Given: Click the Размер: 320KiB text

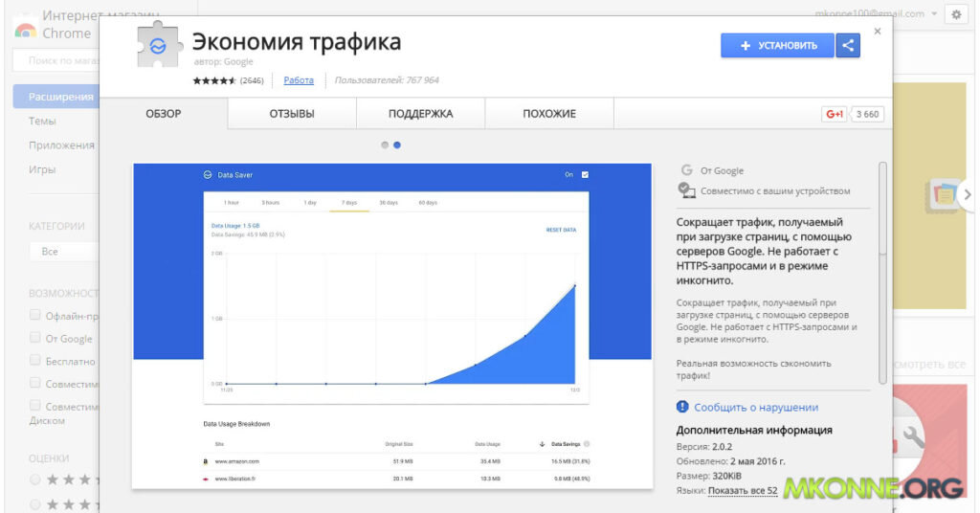Looking at the screenshot, I should pyautogui.click(x=709, y=476).
